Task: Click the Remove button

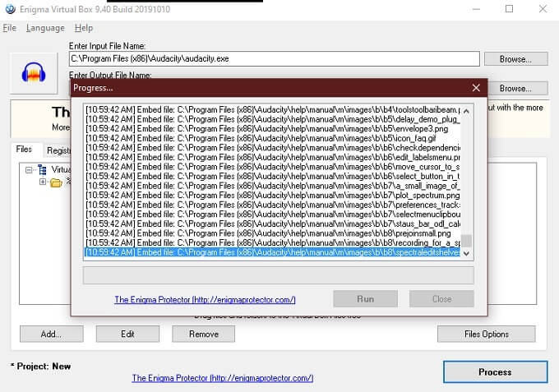Action: [204, 334]
